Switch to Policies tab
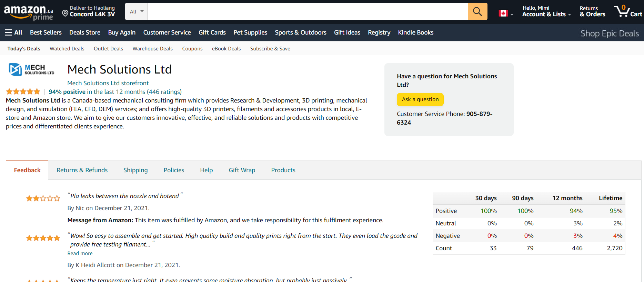 pos(174,170)
